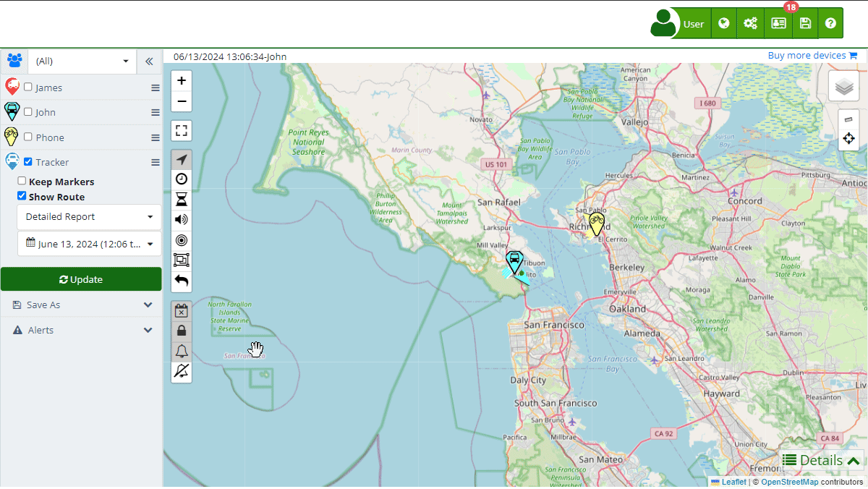Click the help question mark icon
The height and width of the screenshot is (489, 868).
click(x=830, y=24)
